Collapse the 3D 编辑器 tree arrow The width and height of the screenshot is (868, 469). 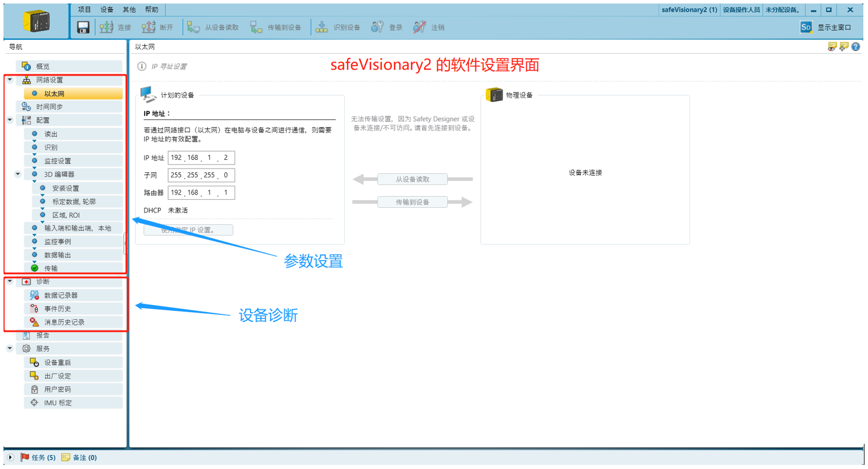point(18,174)
